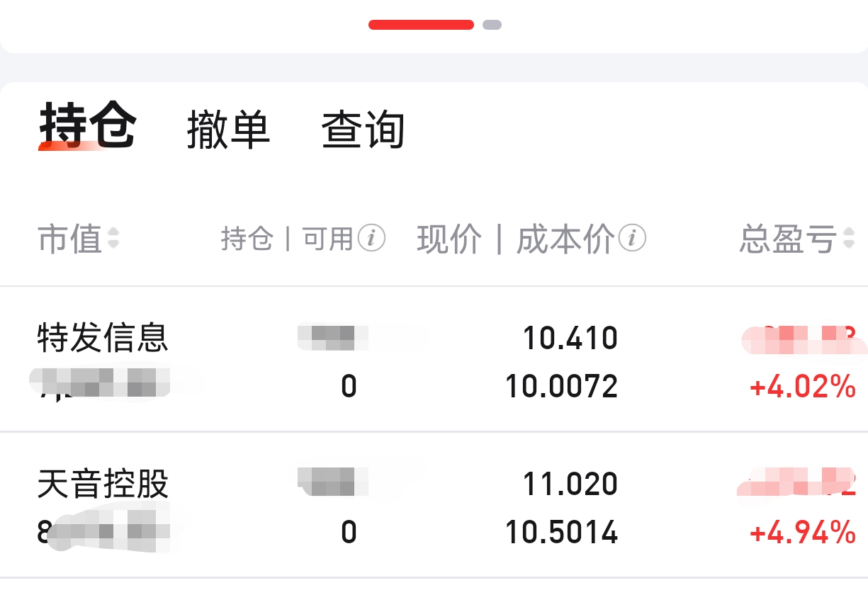This screenshot has width=868, height=607.
Task: Click the 市值 column header label
Action: [69, 239]
